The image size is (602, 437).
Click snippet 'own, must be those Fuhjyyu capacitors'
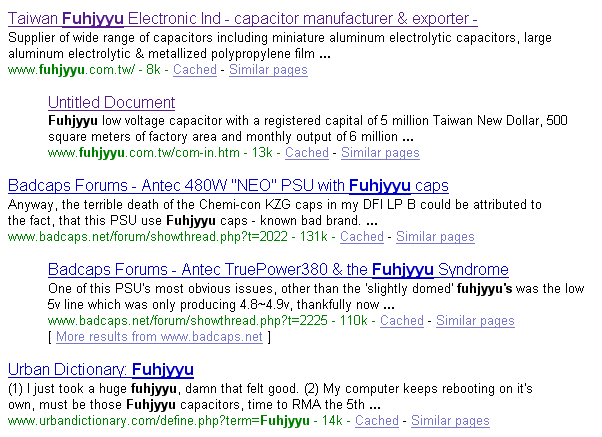click(125, 405)
